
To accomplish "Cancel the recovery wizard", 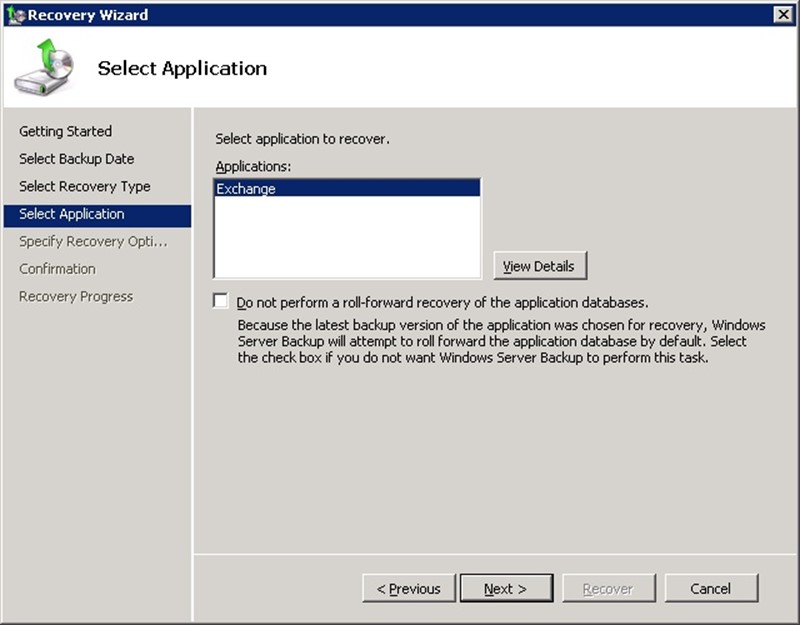I will pyautogui.click(x=711, y=588).
